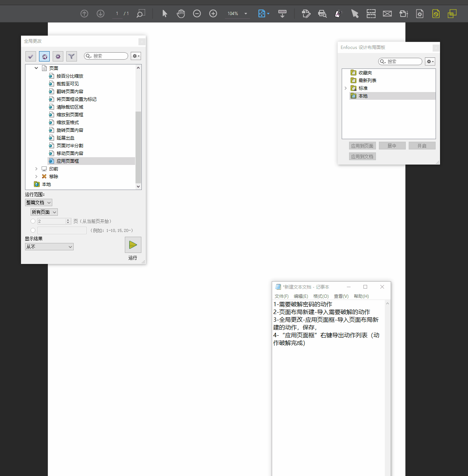Select 页面对半分割 action

(70, 145)
